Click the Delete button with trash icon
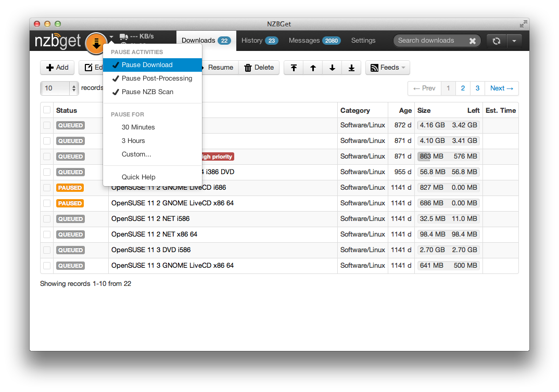 coord(259,68)
